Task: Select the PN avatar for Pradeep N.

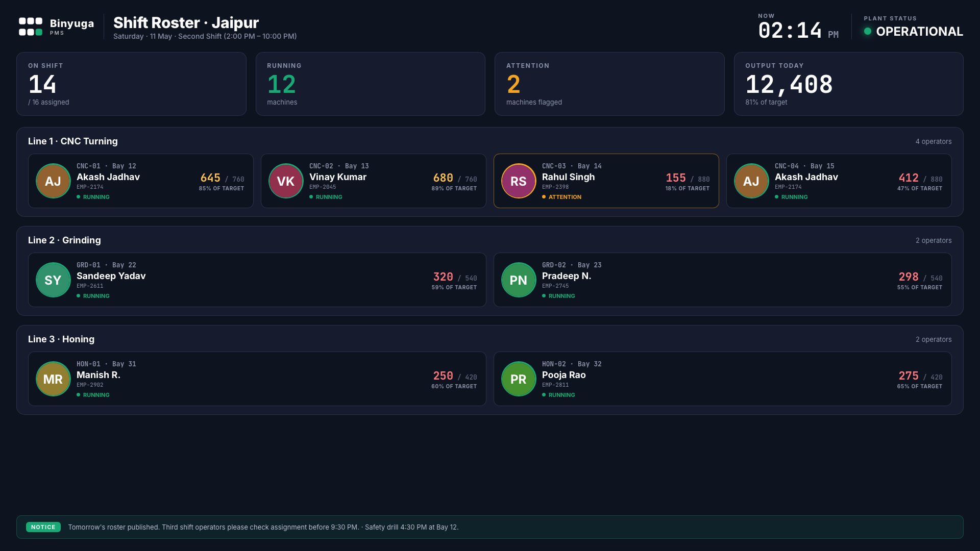Action: (x=519, y=280)
